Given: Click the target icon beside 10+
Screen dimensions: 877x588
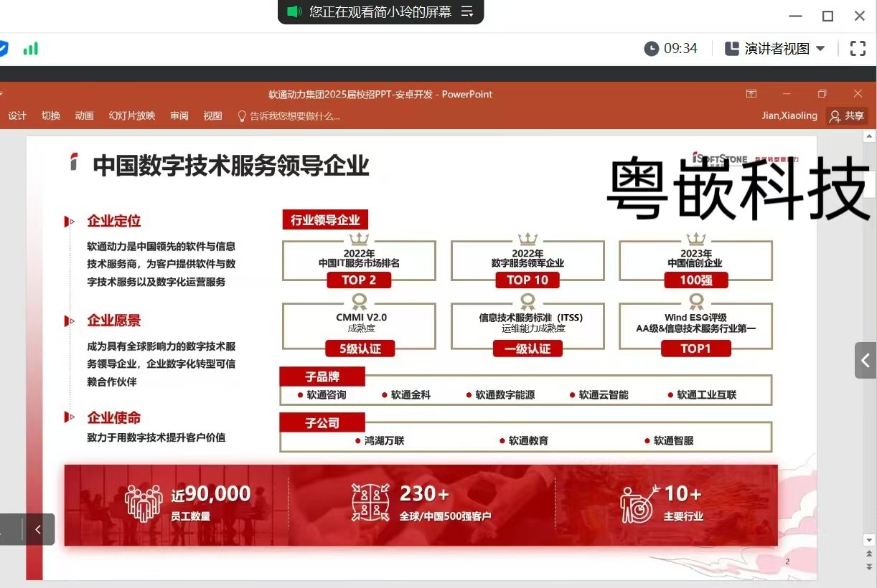Looking at the screenshot, I should click(639, 504).
